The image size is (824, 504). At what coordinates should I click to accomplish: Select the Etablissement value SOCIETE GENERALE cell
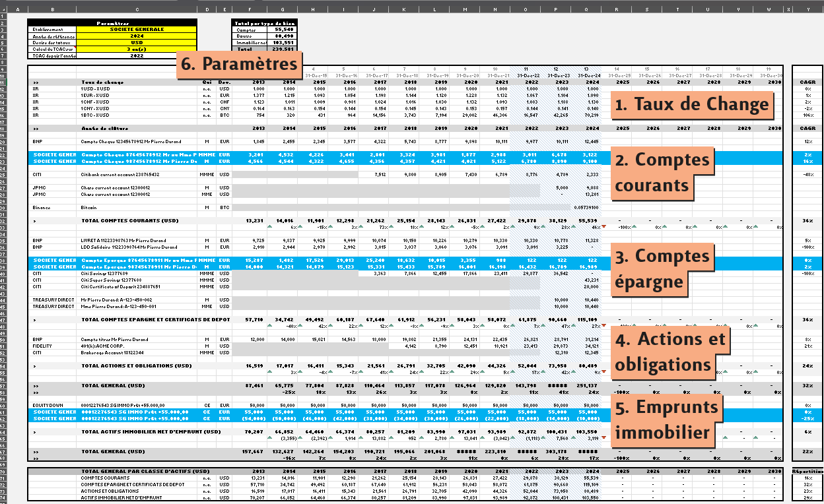pos(137,30)
